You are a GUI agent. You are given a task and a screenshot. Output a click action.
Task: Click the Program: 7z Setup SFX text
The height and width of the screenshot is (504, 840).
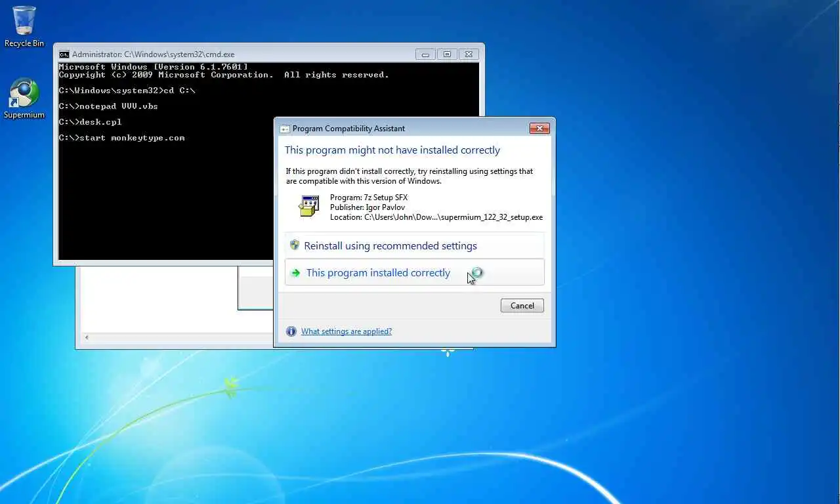(369, 198)
